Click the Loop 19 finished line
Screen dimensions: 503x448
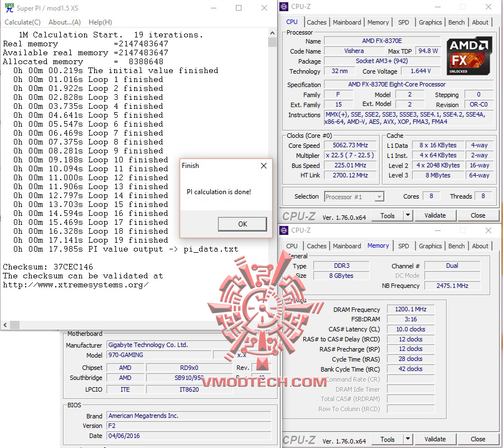click(x=91, y=240)
